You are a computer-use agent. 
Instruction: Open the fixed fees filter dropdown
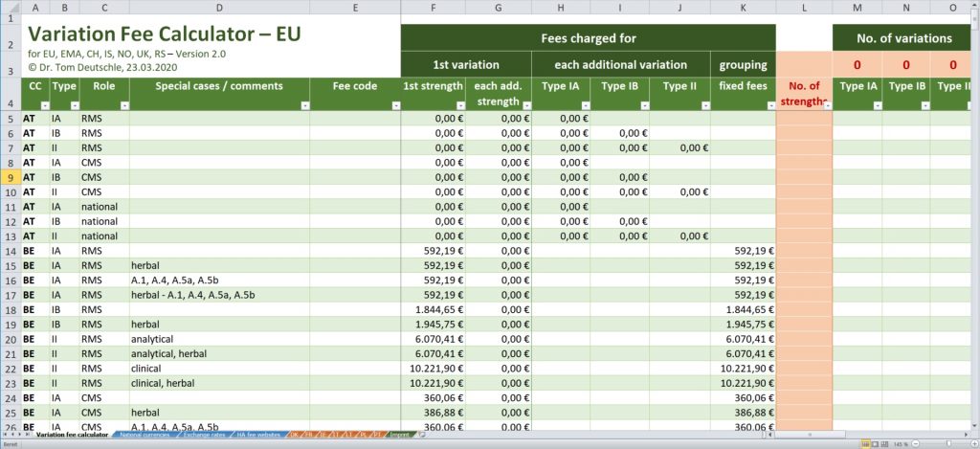pos(769,104)
